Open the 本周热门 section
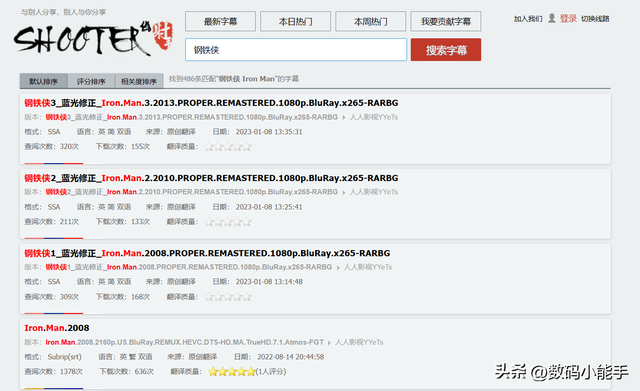Screen dimensions: 640x391 371,21
